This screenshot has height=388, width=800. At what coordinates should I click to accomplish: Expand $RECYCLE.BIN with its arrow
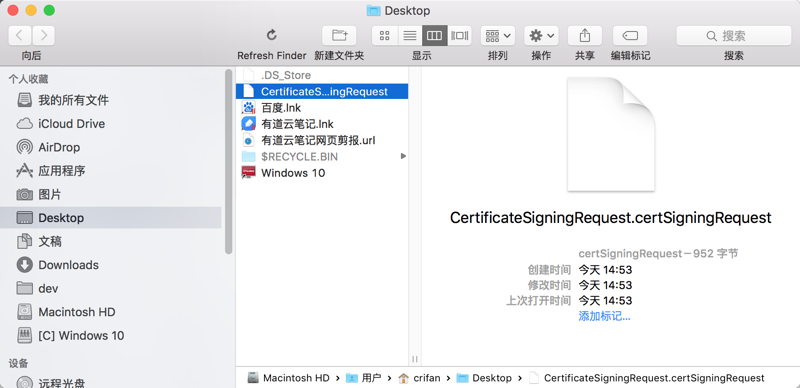click(x=403, y=156)
